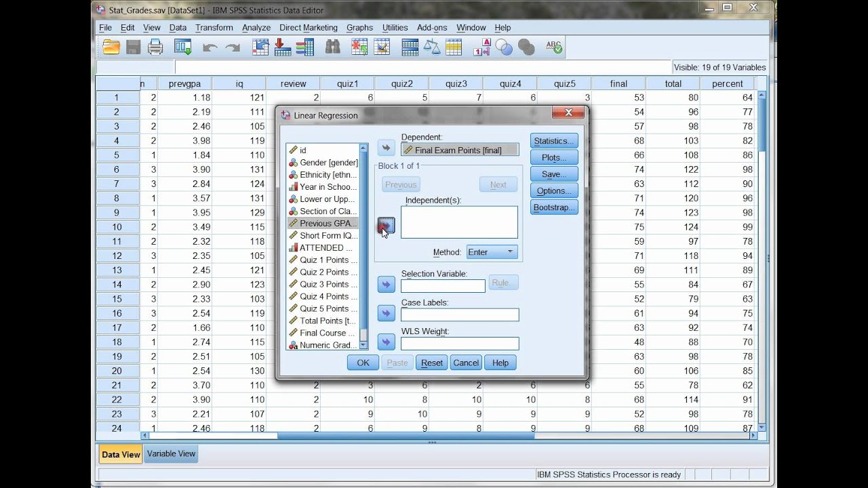Save the data file with floppy icon
This screenshot has height=488, width=868.
point(134,47)
